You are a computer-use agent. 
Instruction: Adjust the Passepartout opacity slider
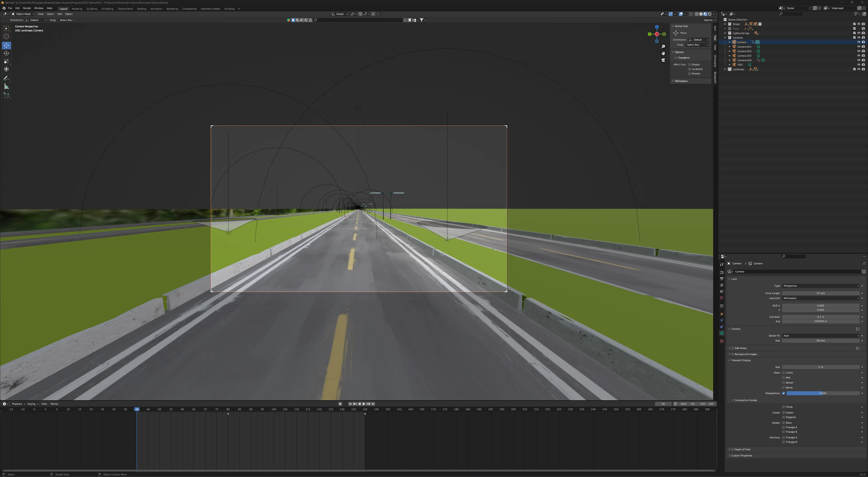[822, 393]
